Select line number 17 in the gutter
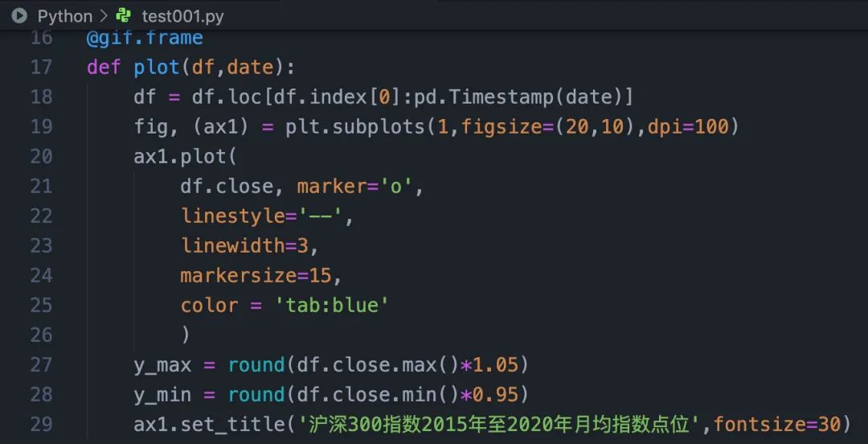The image size is (868, 444). coord(41,67)
